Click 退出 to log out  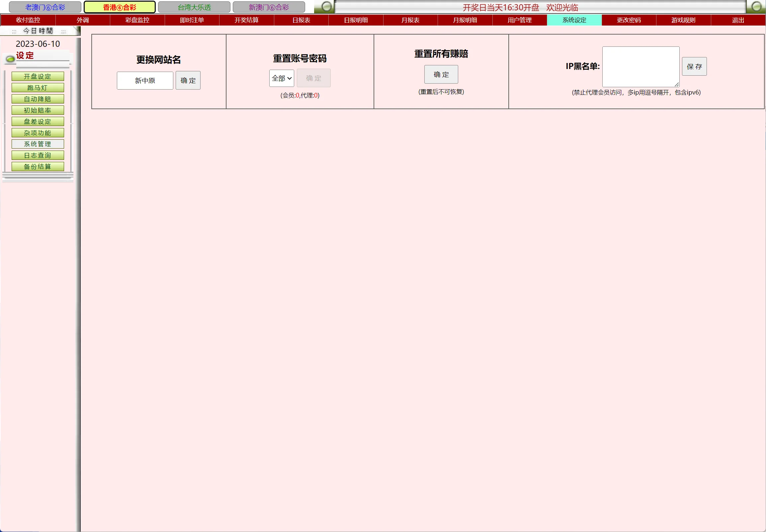pyautogui.click(x=738, y=20)
